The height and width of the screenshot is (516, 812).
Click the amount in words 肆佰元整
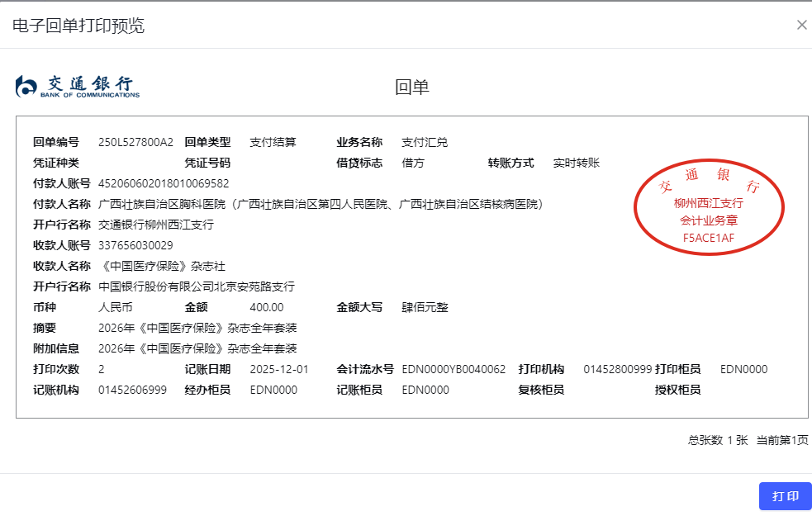point(425,307)
